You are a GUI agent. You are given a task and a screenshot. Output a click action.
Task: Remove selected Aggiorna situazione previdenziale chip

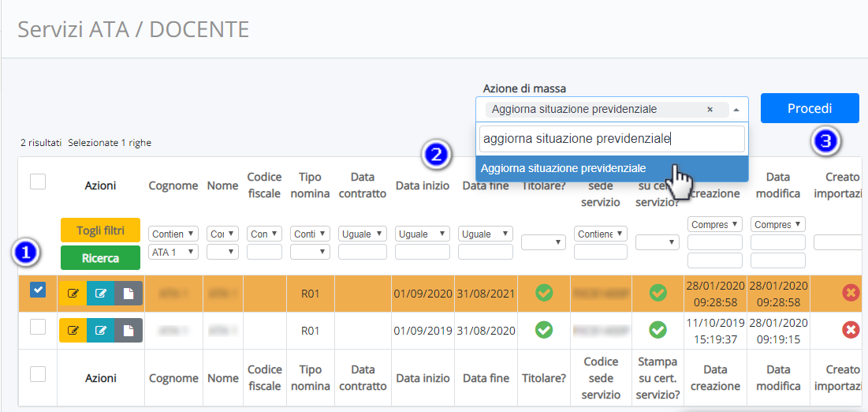(710, 110)
